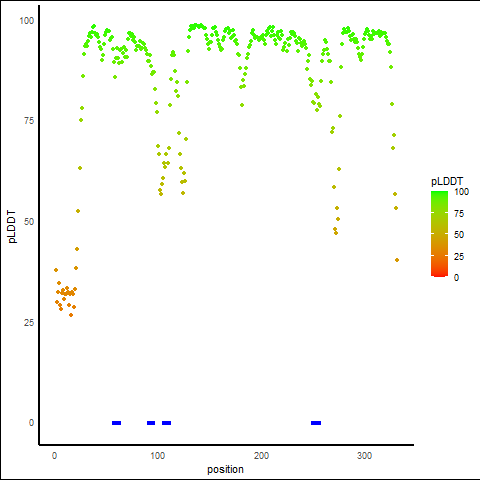Click the legend label 0
Image resolution: width=480 pixels, height=480 pixels.
456,278
